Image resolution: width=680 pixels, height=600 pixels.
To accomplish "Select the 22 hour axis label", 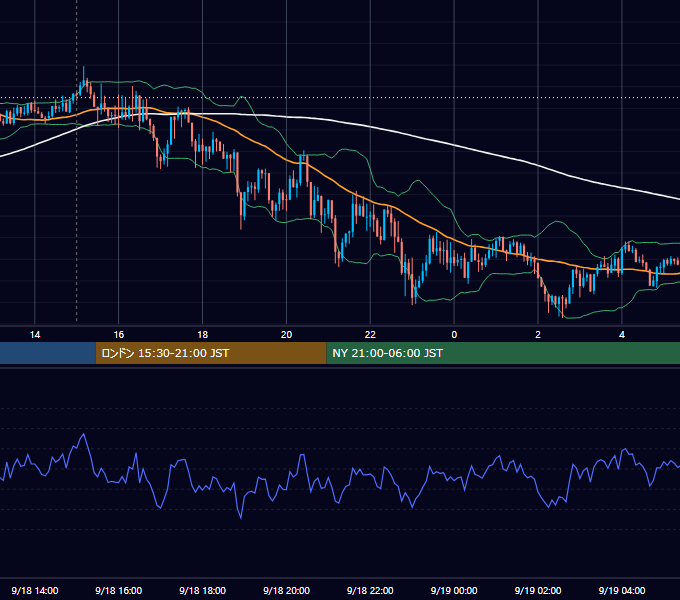I will pos(370,335).
